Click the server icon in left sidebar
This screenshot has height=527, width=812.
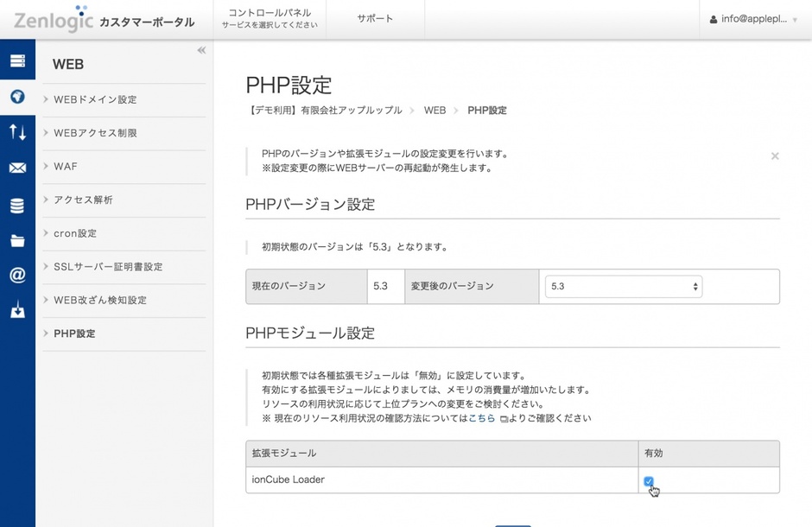pos(17,61)
